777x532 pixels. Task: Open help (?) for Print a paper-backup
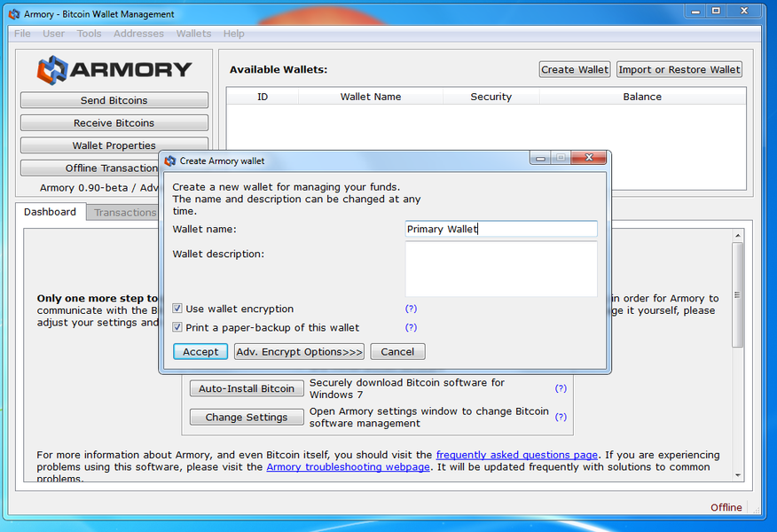[411, 327]
